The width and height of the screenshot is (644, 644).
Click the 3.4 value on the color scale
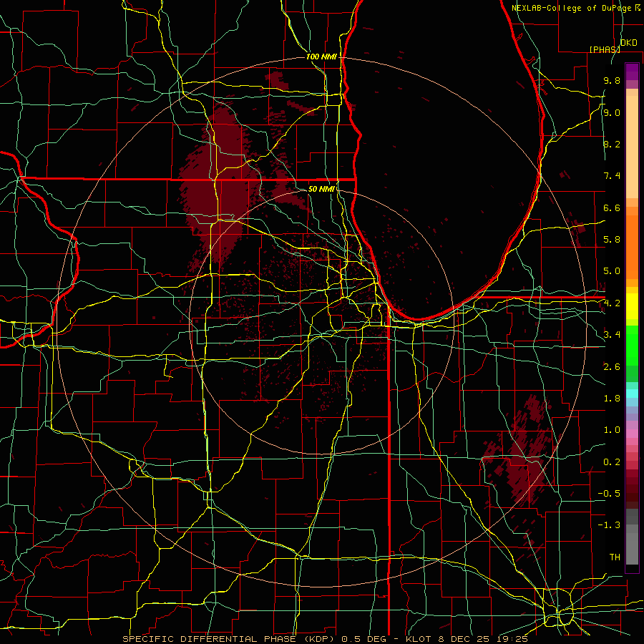pyautogui.click(x=612, y=335)
